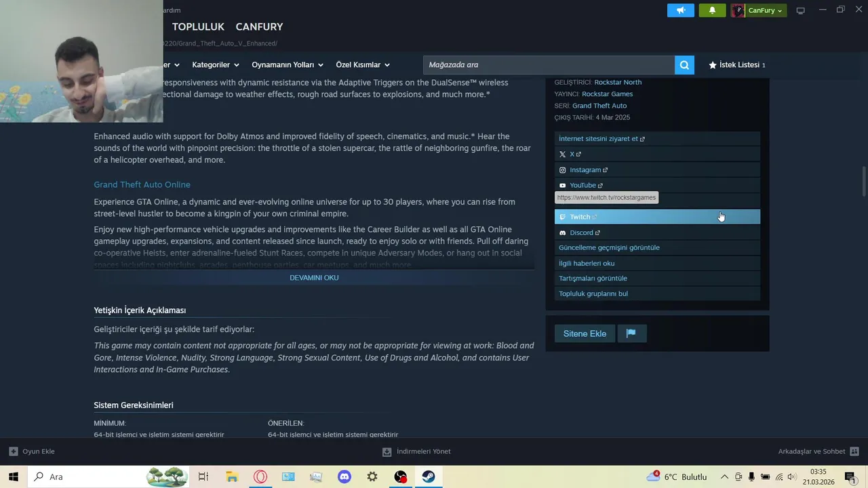Open File Explorer from the taskbar
Viewport: 868px width, 488px height.
point(232,476)
